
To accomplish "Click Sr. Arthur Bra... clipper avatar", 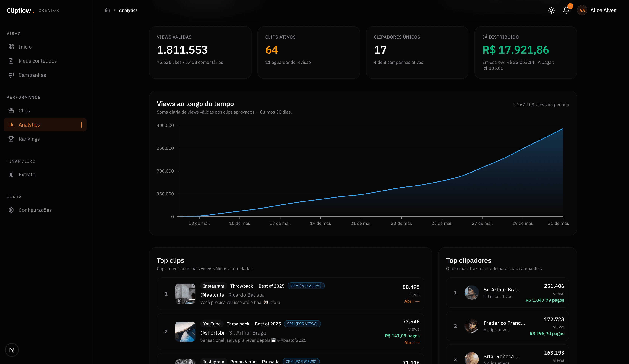I will coord(471,292).
